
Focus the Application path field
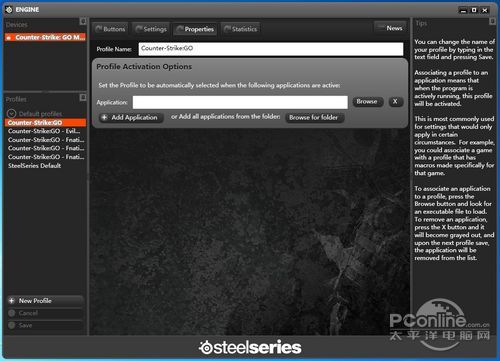tap(240, 102)
